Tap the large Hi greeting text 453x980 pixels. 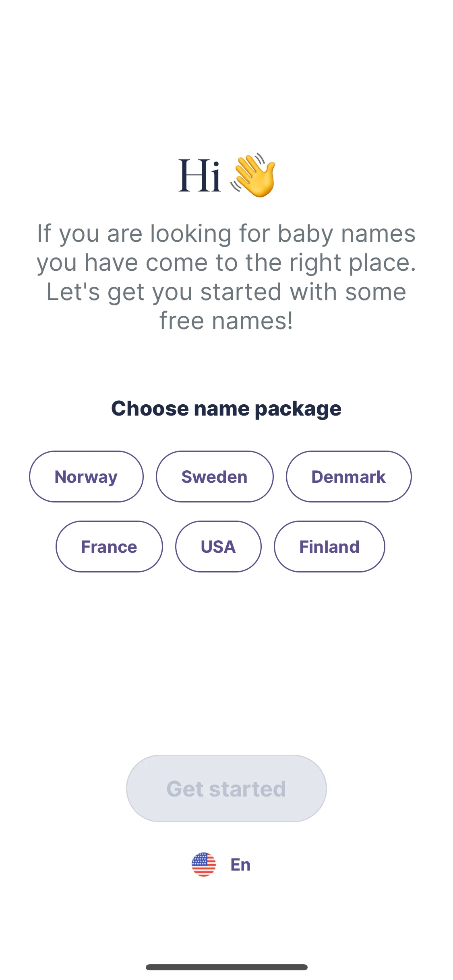tap(200, 175)
